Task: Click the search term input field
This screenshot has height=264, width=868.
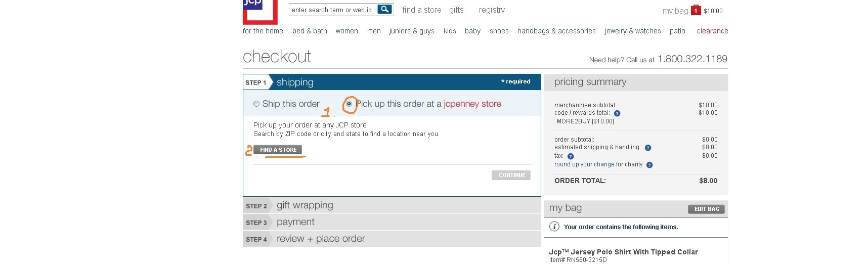Action: tap(332, 10)
